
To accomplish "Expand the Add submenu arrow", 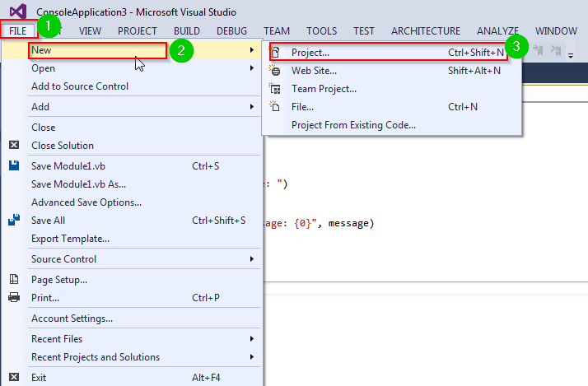I will 251,107.
